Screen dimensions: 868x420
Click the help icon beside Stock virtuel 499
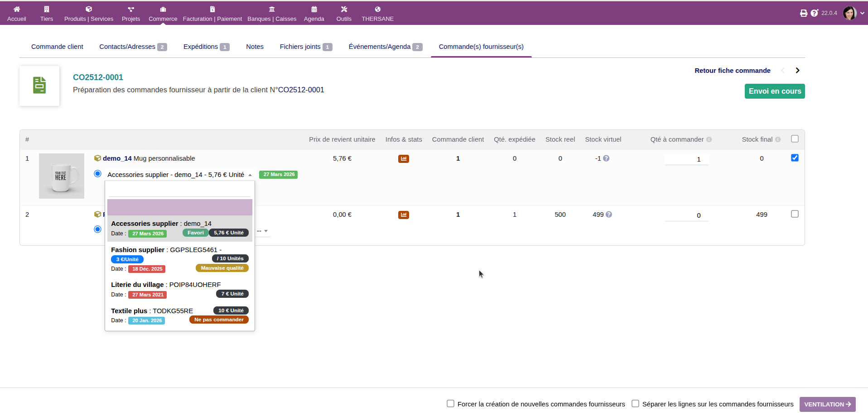click(x=609, y=215)
